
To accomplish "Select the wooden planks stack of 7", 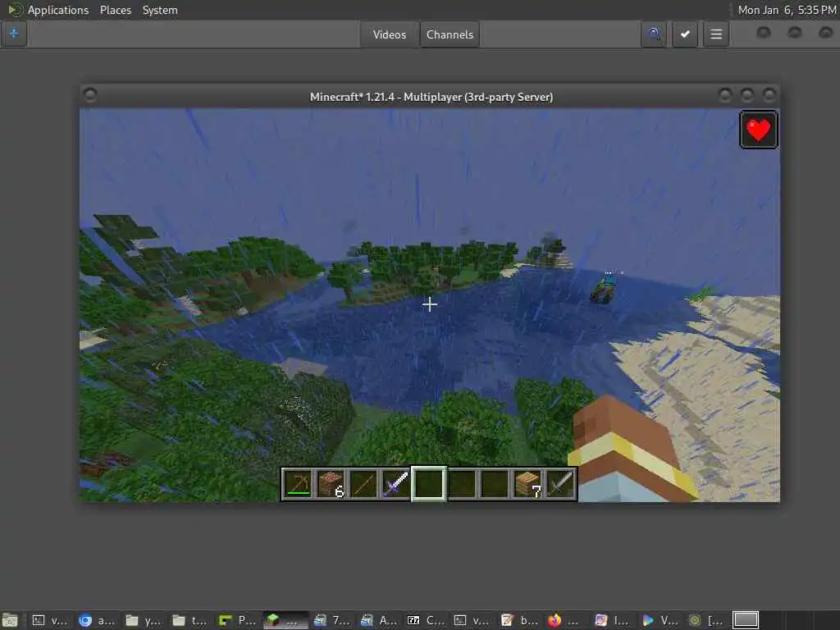I will point(527,484).
